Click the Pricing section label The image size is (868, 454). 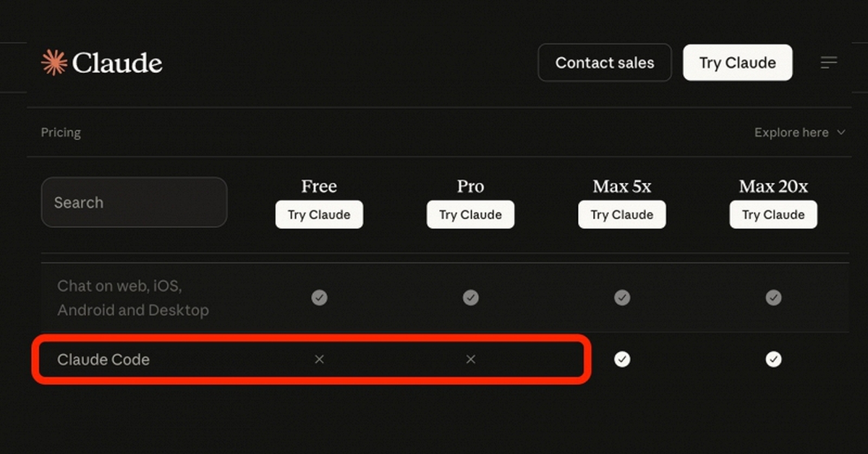click(61, 132)
